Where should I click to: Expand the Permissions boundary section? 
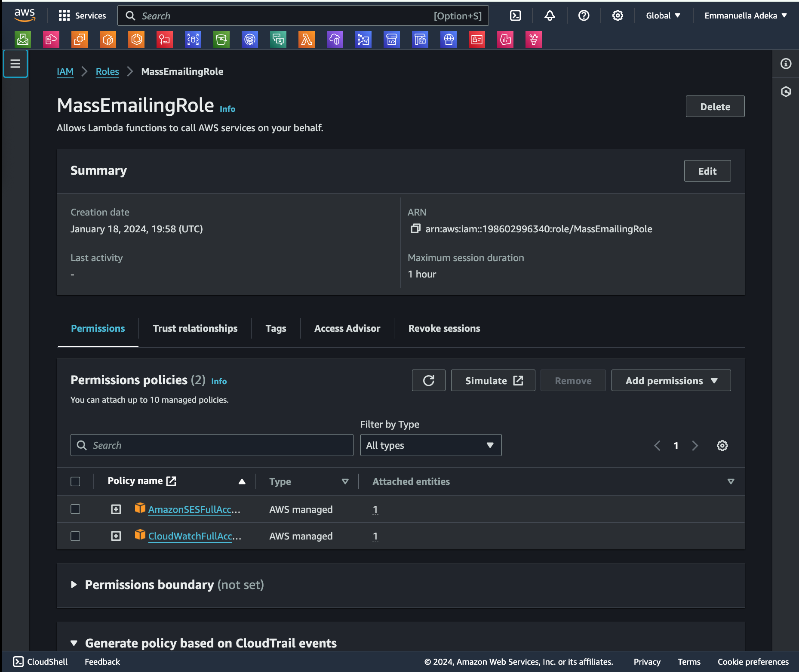pyautogui.click(x=74, y=585)
